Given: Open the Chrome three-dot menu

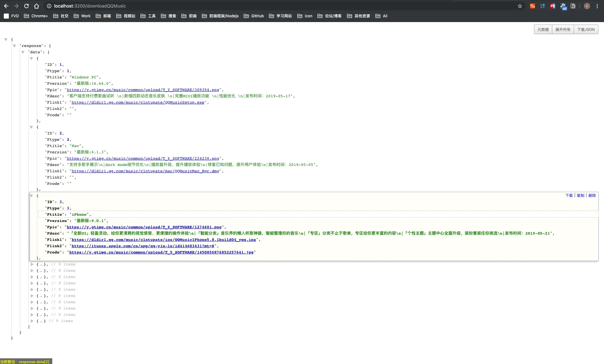Looking at the screenshot, I should tap(597, 6).
